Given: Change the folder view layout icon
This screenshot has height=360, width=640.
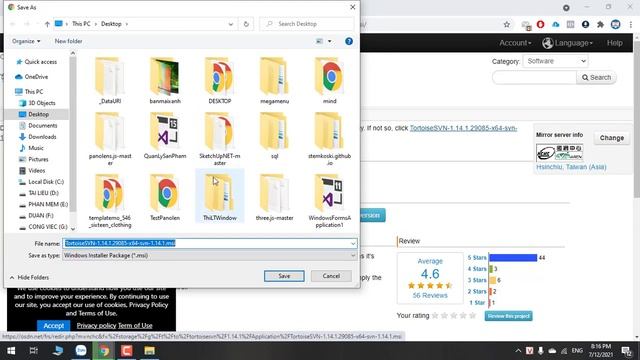Looking at the screenshot, I should coord(319,41).
